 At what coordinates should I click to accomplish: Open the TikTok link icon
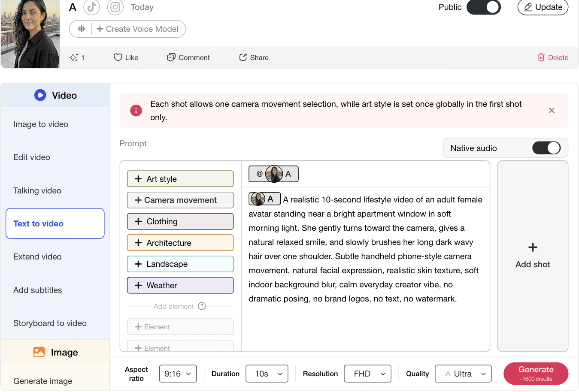pyautogui.click(x=91, y=7)
